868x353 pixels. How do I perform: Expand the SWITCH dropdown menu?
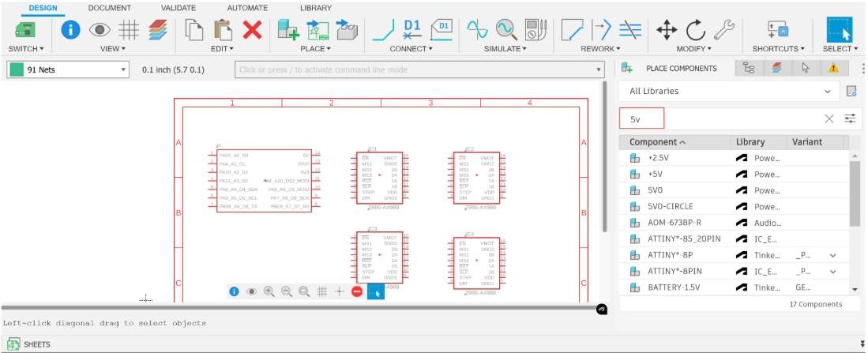(26, 49)
